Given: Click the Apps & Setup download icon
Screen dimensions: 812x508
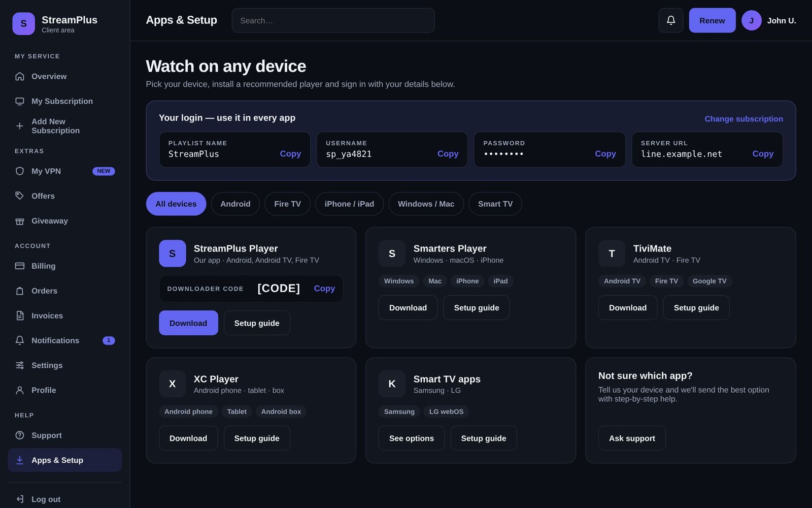Looking at the screenshot, I should (x=20, y=460).
